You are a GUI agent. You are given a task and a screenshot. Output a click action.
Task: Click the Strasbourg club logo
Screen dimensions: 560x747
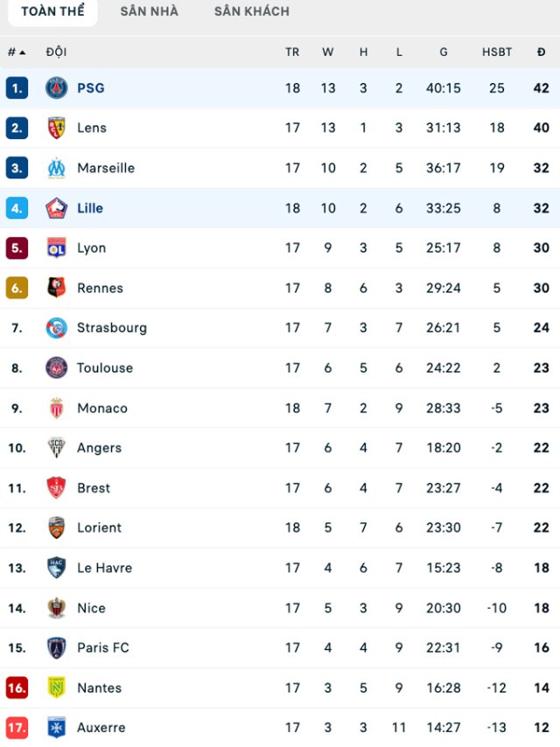pos(56,328)
